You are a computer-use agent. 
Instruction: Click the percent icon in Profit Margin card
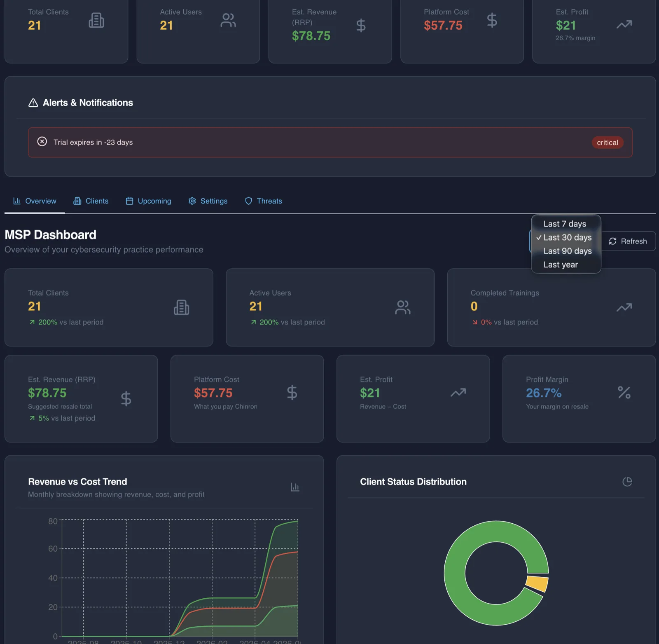click(624, 392)
